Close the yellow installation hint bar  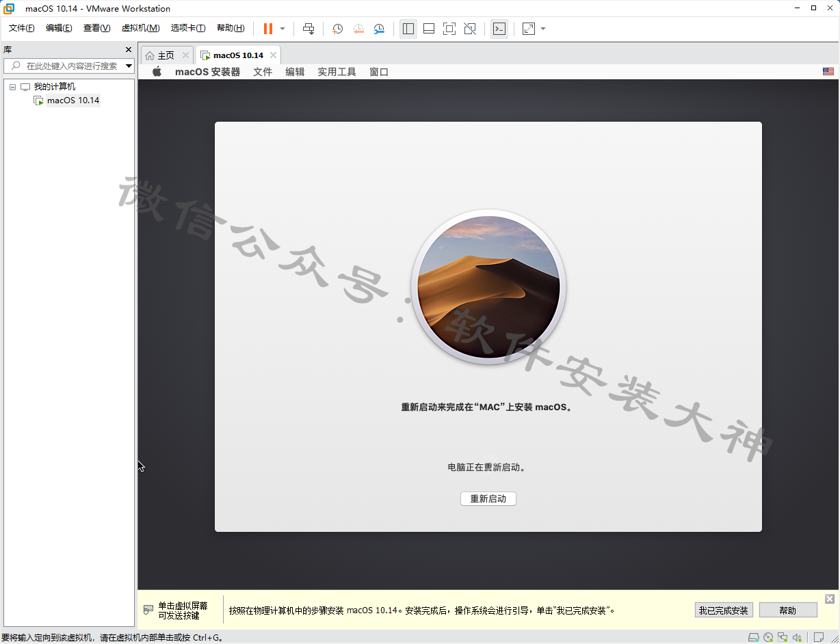[x=830, y=599]
